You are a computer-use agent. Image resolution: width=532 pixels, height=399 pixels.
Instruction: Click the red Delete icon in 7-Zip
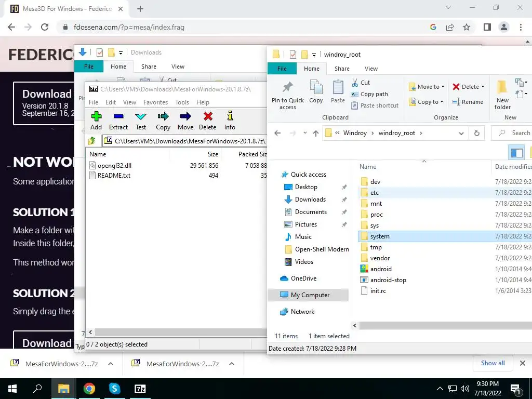coord(208,116)
